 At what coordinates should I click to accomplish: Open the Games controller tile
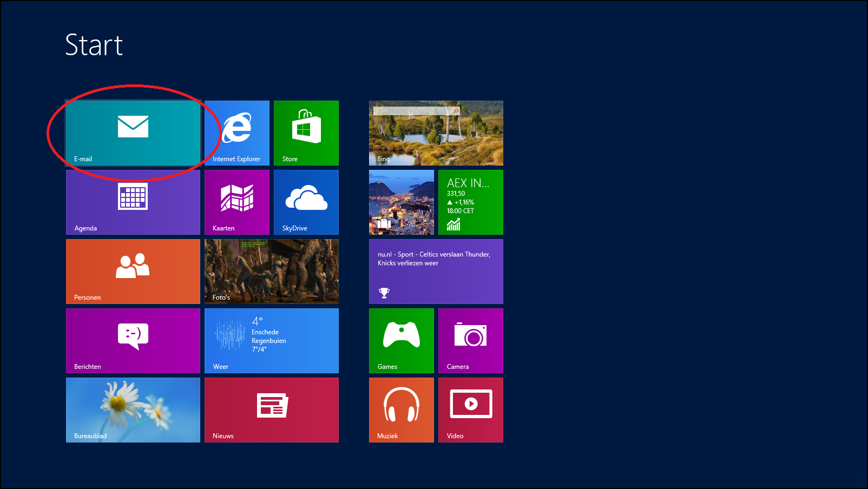pyautogui.click(x=402, y=341)
